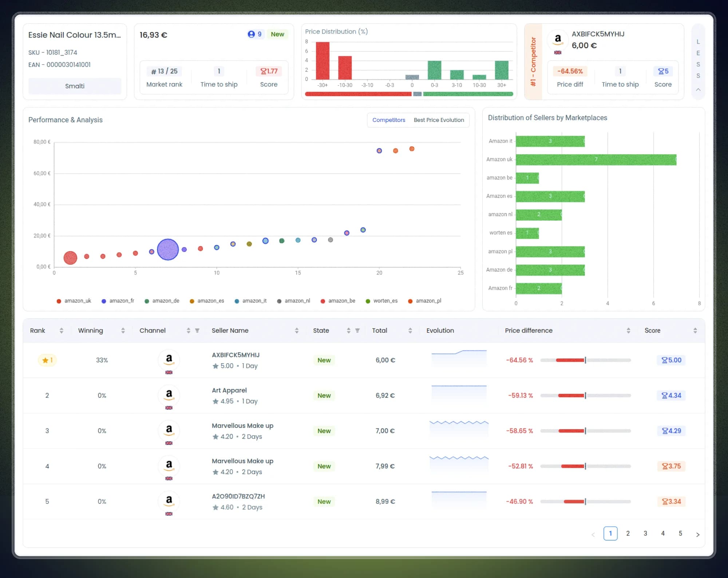
Task: Click UK flag under competitor Amazon logo
Action: click(558, 52)
